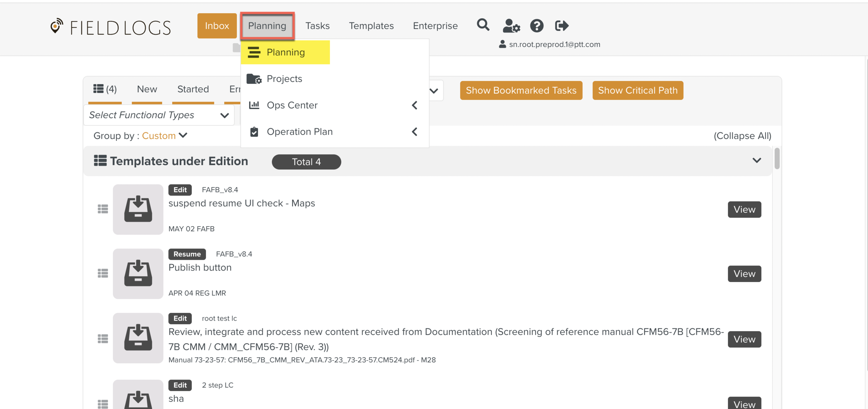Click the help question mark icon
868x409 pixels.
[536, 26]
